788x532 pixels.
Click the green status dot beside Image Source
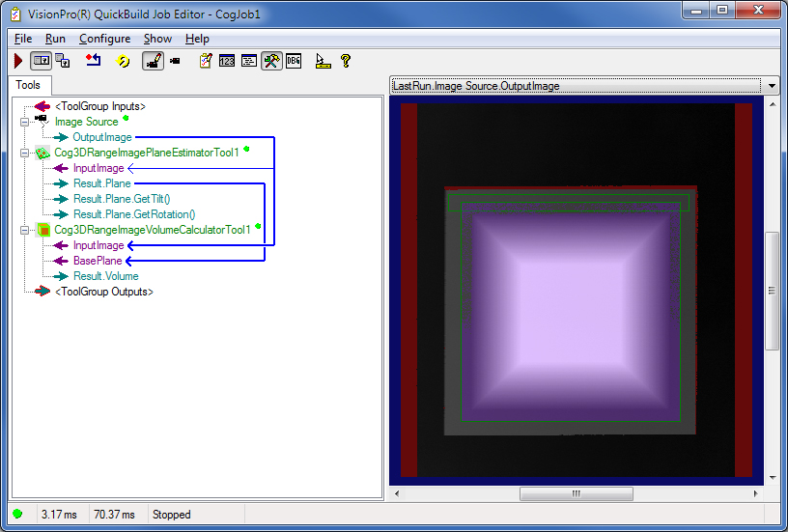click(126, 118)
